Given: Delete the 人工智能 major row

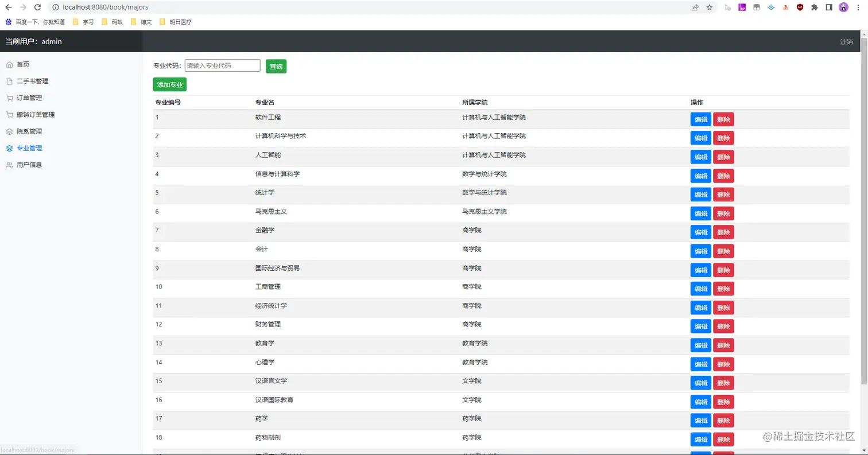Looking at the screenshot, I should pos(723,157).
